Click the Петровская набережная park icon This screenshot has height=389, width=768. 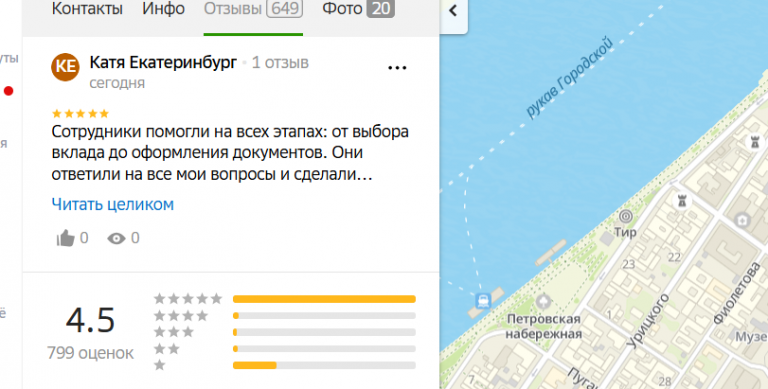pyautogui.click(x=543, y=301)
